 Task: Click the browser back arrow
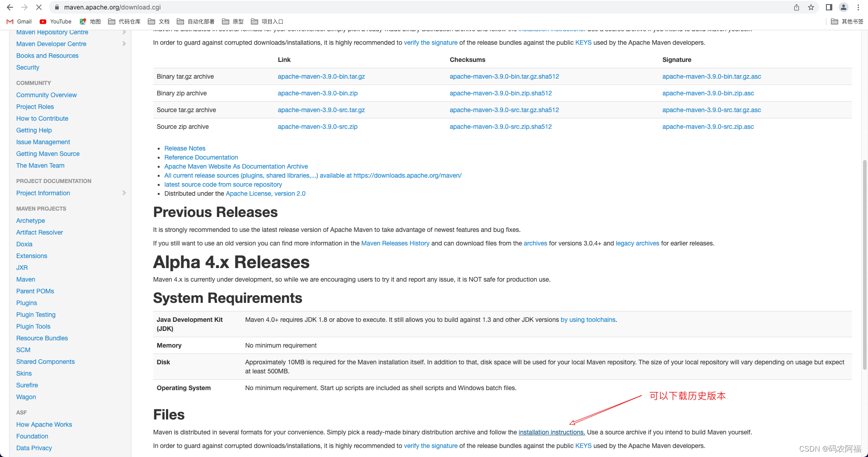tap(10, 7)
